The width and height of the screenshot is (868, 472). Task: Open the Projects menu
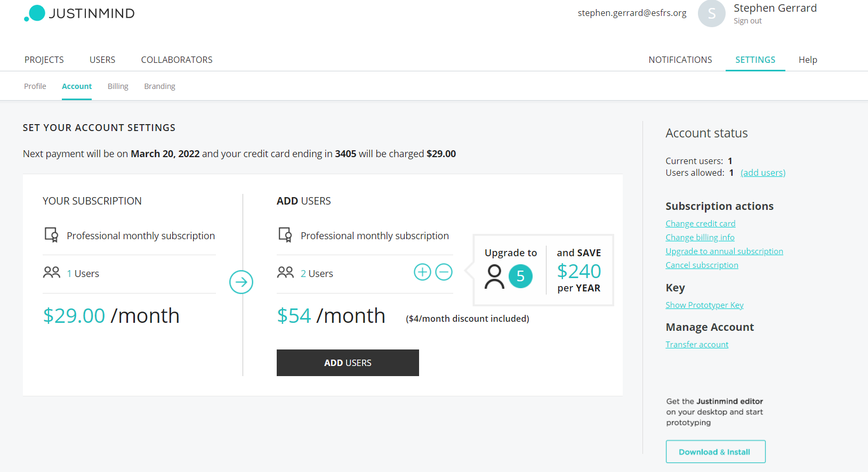pyautogui.click(x=44, y=60)
